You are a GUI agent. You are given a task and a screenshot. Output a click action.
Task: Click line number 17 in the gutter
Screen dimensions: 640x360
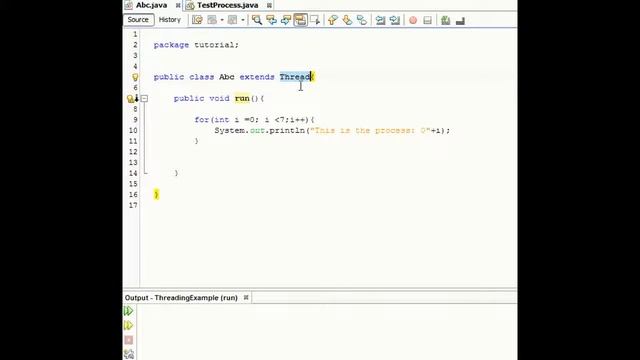tap(133, 205)
